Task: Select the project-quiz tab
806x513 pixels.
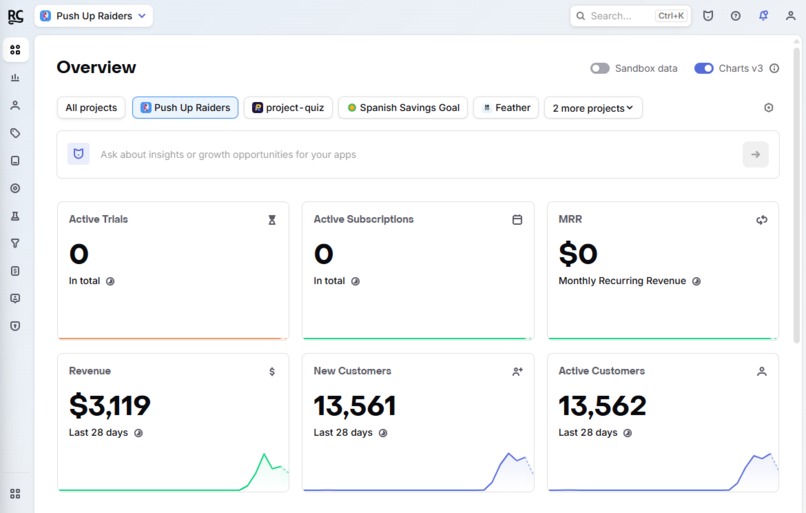Action: click(288, 108)
